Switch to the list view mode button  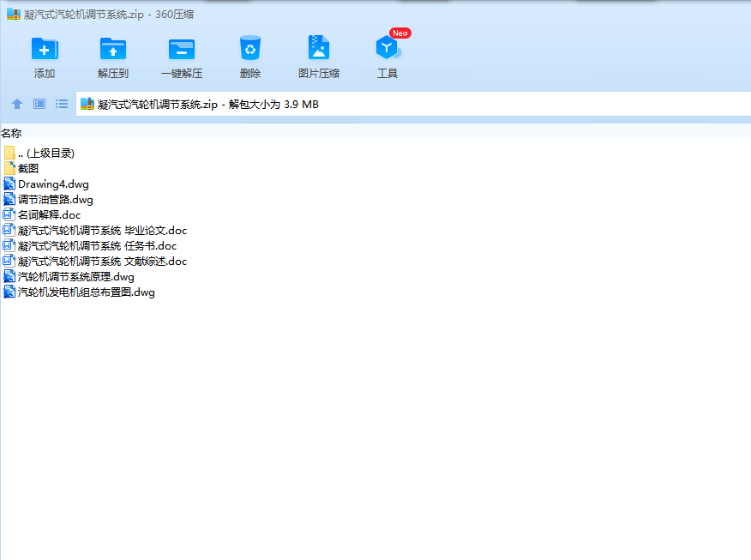pos(62,104)
